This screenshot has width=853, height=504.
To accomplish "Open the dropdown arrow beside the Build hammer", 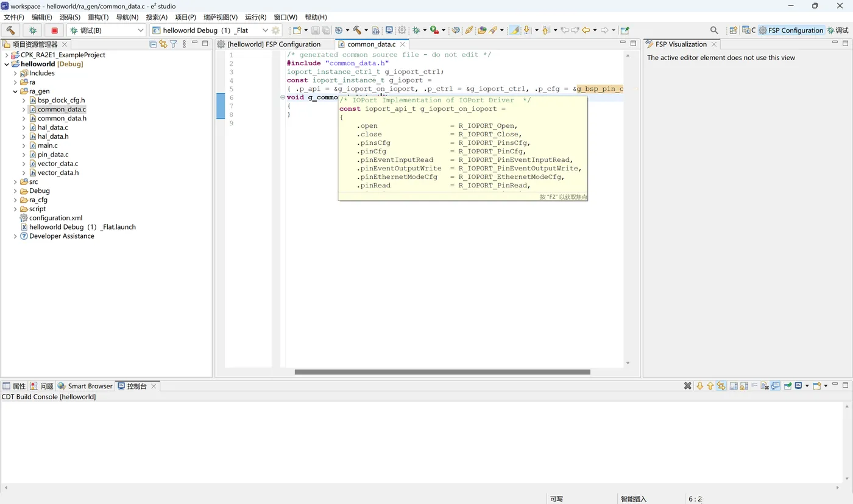I will click(366, 30).
